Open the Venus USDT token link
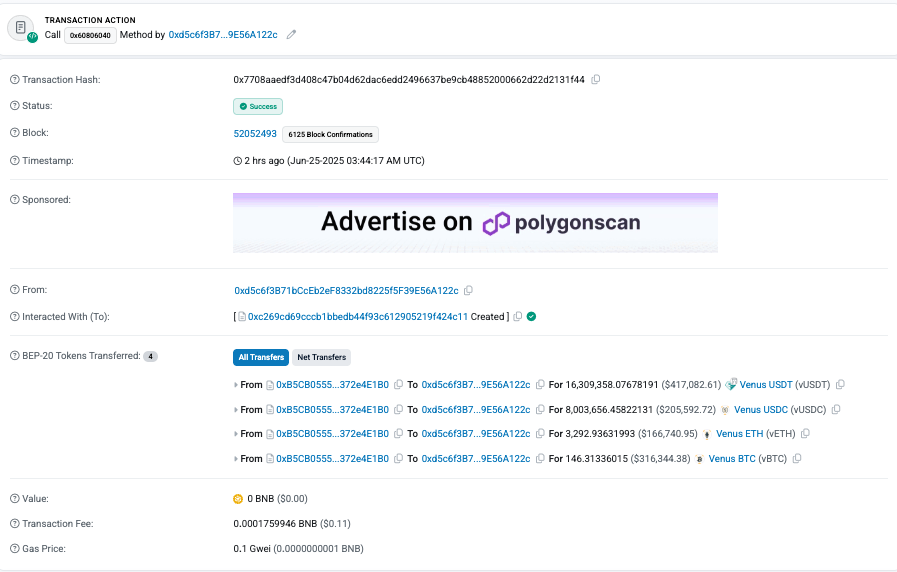This screenshot has height=572, width=897. point(766,384)
